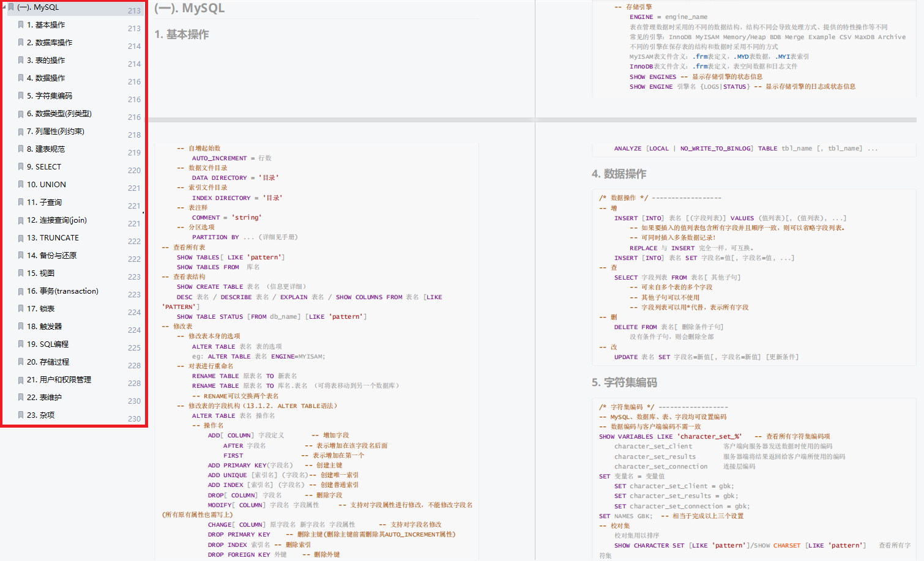Click the 1. 基本操作 page heading

click(x=181, y=34)
